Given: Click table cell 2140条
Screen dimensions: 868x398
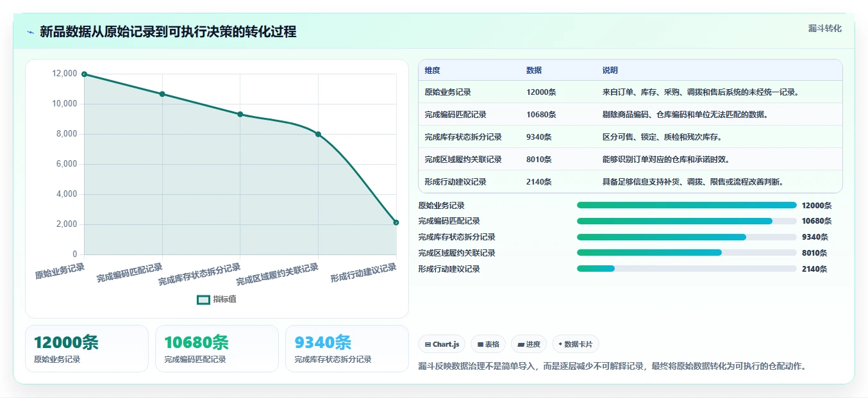Looking at the screenshot, I should click(x=539, y=182).
